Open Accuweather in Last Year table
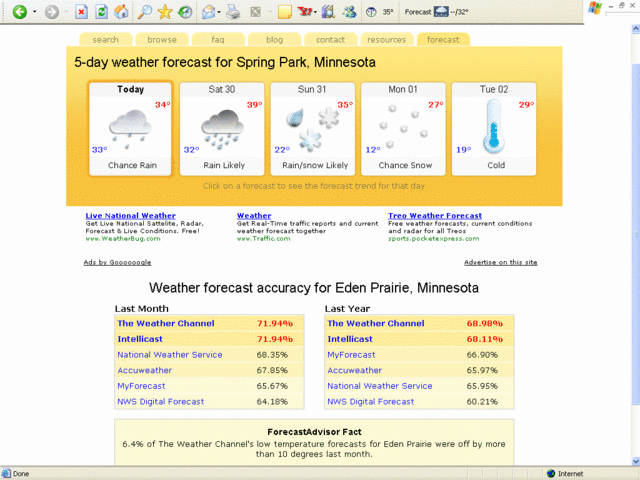This screenshot has height=480, width=640. click(354, 370)
